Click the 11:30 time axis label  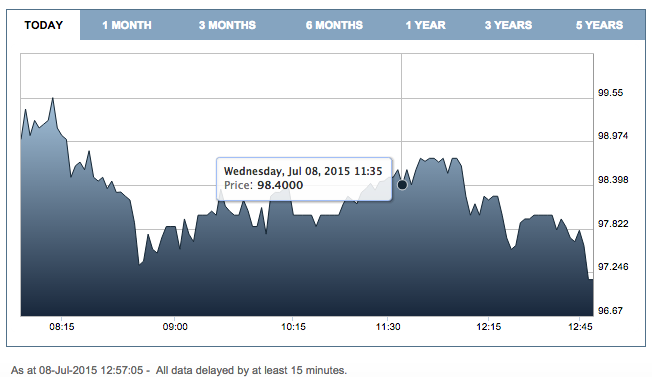click(x=388, y=327)
